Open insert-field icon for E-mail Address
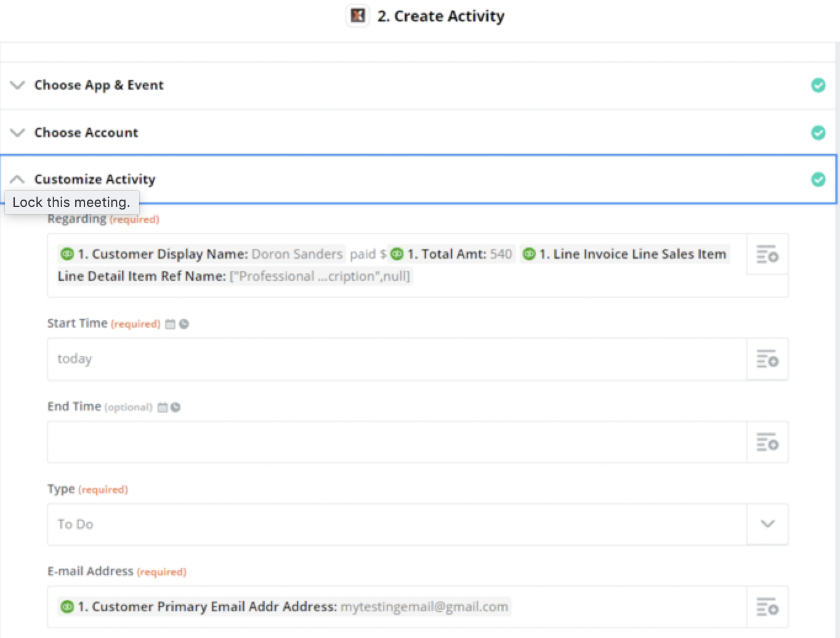 (767, 607)
